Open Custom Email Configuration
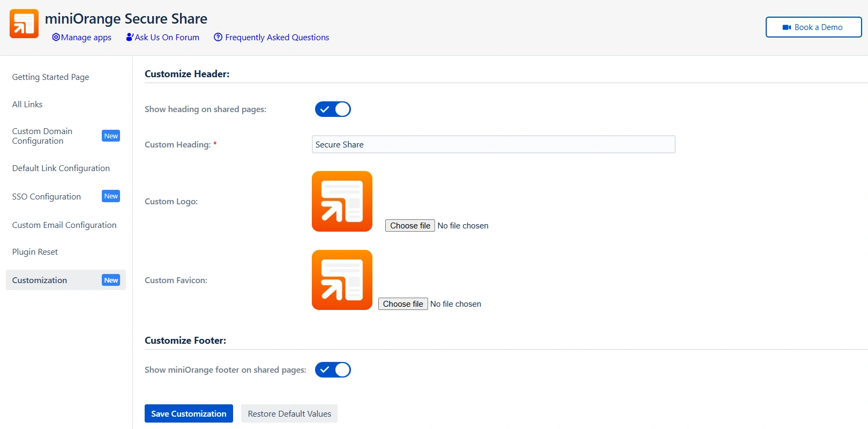 pyautogui.click(x=64, y=225)
